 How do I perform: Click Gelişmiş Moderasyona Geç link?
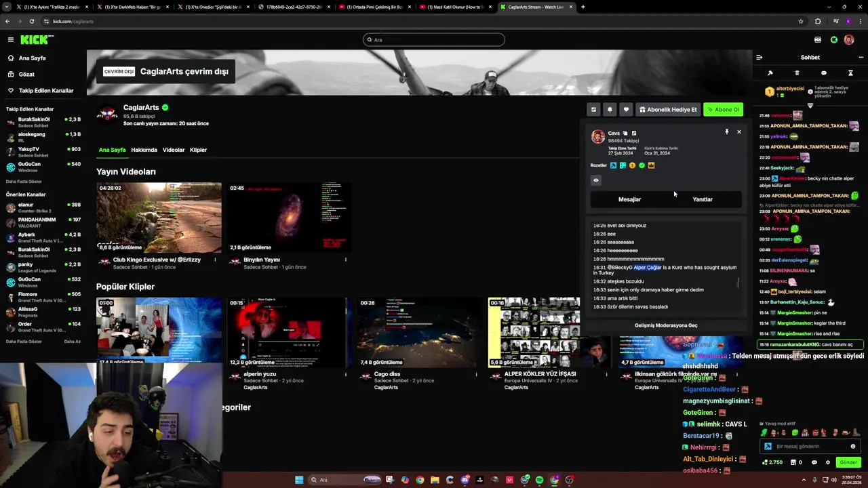(x=666, y=325)
